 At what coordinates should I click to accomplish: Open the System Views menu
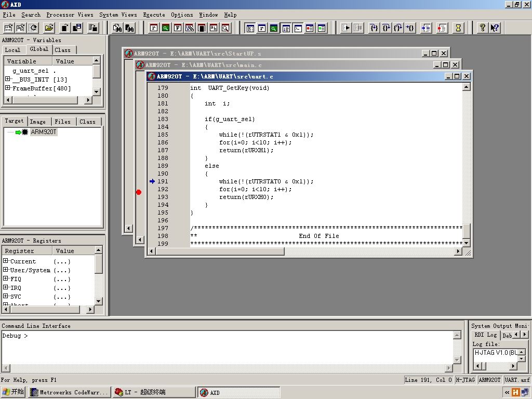click(x=118, y=15)
